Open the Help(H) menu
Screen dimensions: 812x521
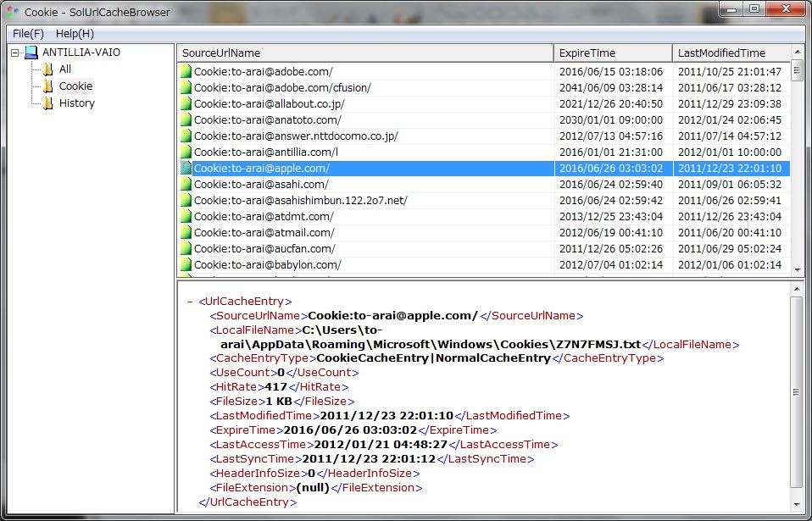pyautogui.click(x=75, y=34)
